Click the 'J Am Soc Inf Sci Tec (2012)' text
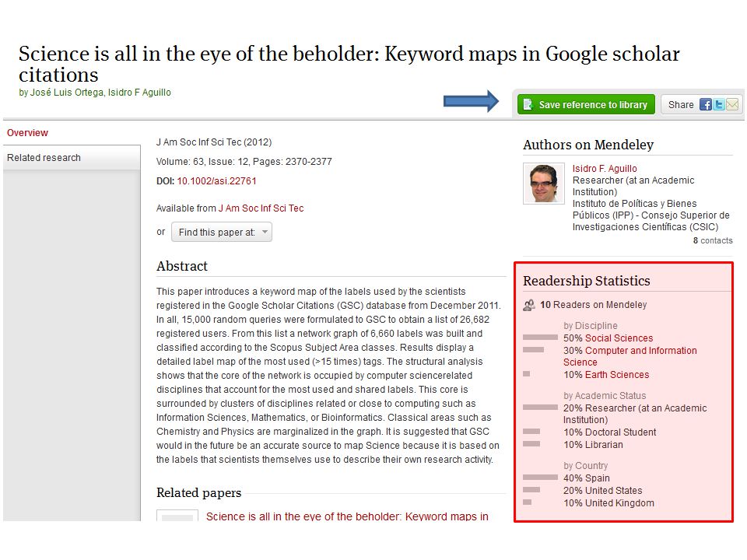 (214, 142)
